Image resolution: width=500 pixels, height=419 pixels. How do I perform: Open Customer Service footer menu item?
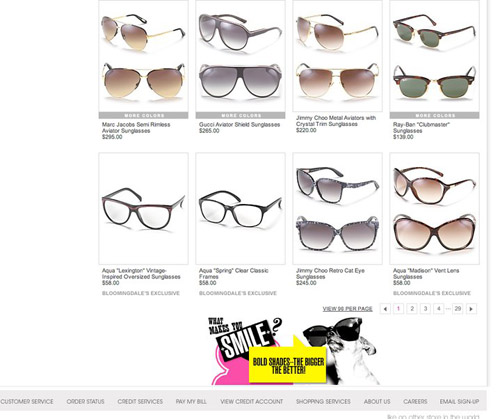pos(27,401)
